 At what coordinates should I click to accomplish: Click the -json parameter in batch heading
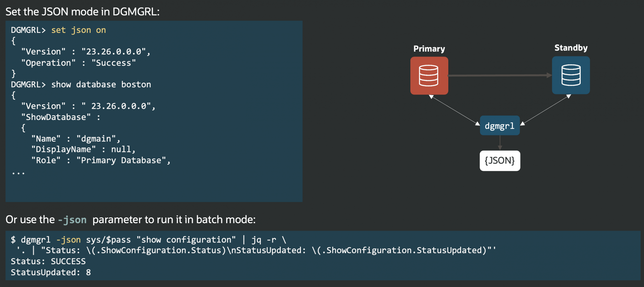click(72, 220)
